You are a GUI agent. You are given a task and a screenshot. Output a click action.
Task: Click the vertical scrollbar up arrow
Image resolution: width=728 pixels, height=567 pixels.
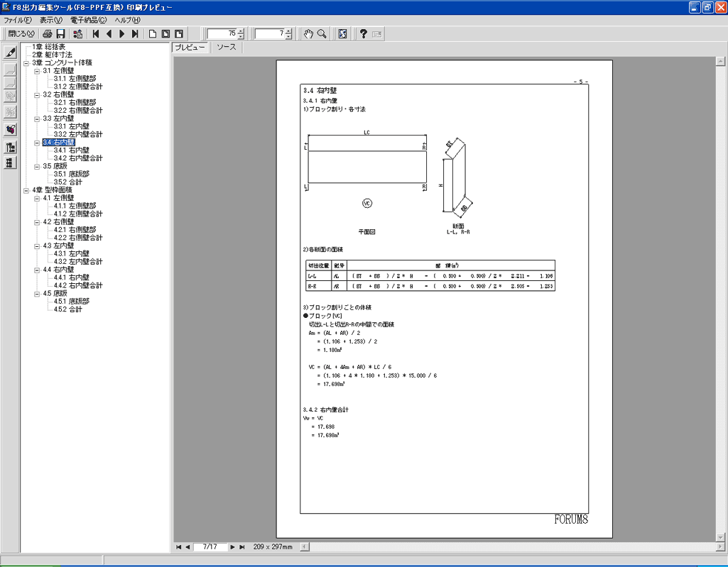721,61
